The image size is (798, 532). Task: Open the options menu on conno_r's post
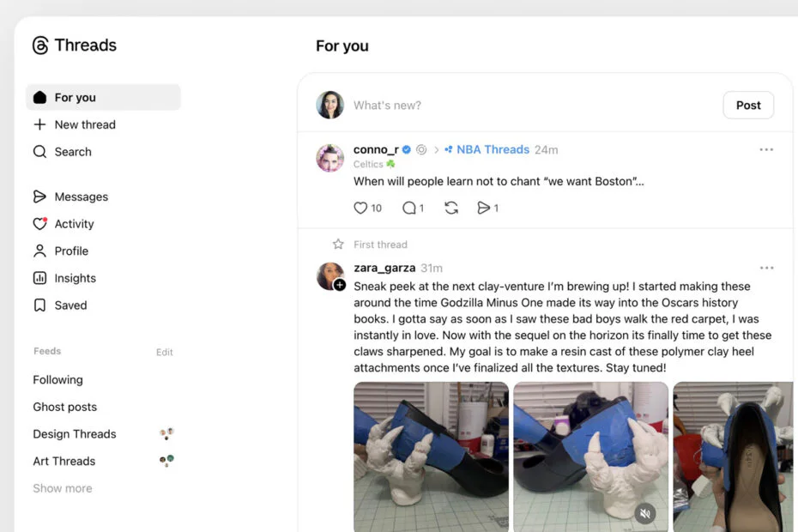(766, 148)
